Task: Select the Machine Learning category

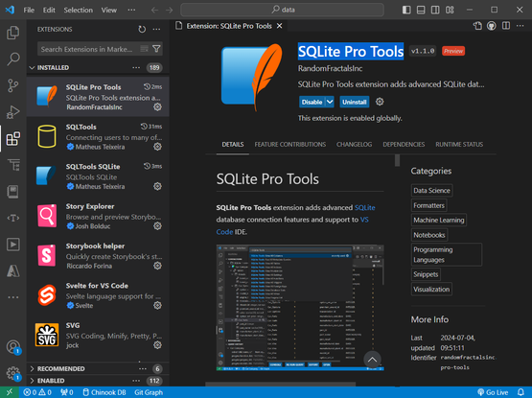Action: [x=439, y=220]
